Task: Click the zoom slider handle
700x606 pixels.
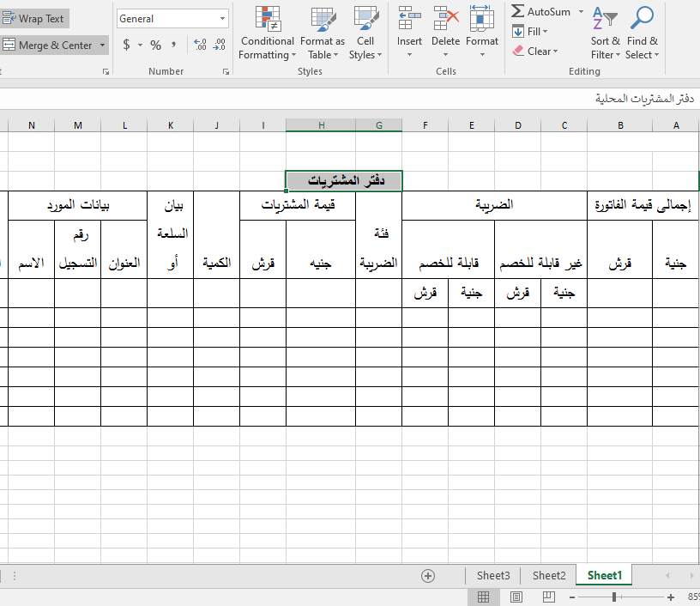Action: click(x=613, y=597)
